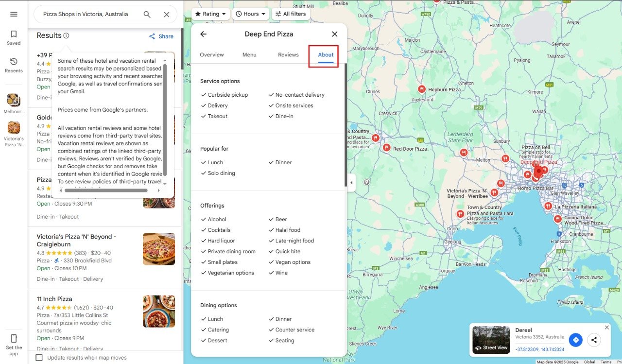Open the Hours filter dropdown
This screenshot has height=364, width=622.
[251, 14]
